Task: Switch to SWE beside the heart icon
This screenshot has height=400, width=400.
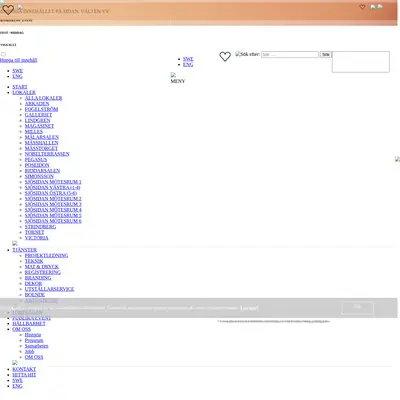Action: [x=188, y=59]
